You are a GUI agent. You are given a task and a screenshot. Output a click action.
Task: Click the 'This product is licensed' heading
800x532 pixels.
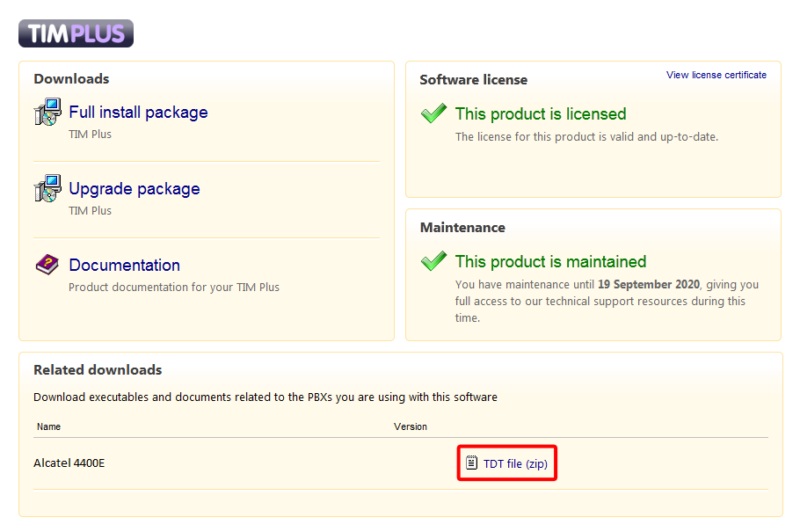541,113
